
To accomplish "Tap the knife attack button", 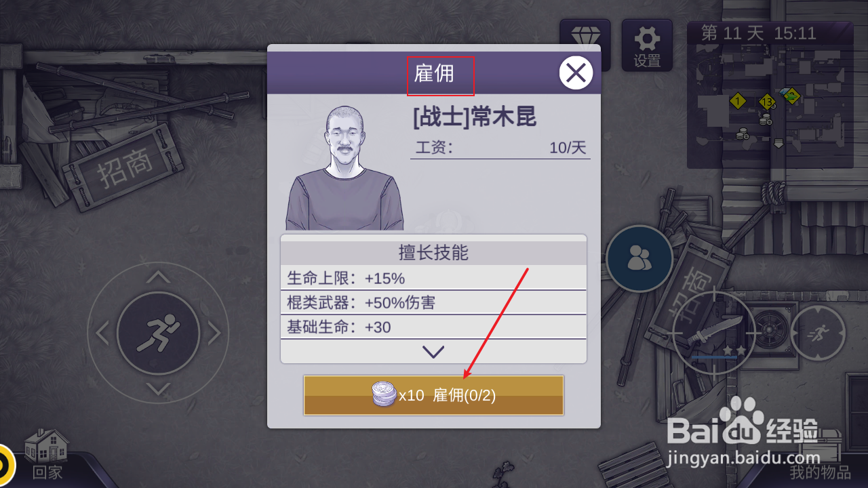I will (714, 332).
